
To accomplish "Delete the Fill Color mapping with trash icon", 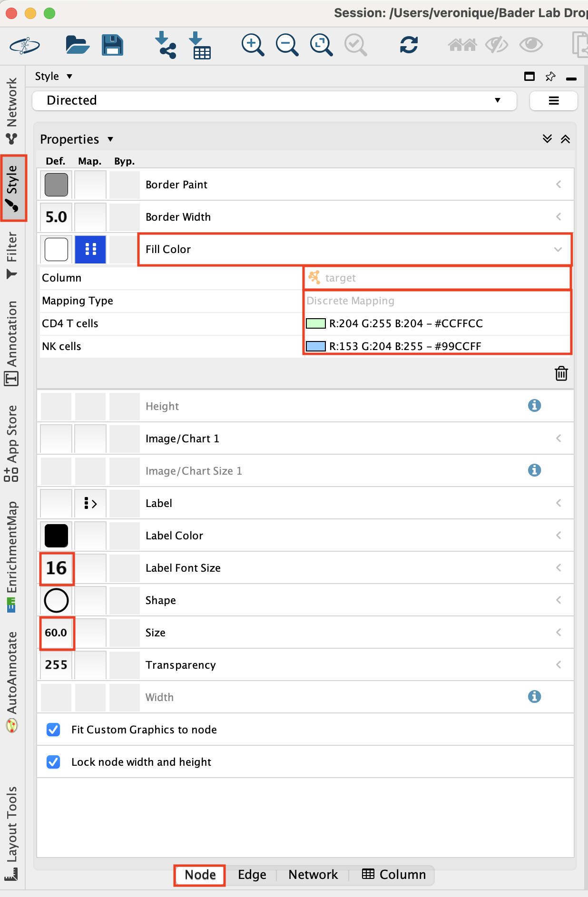I will coord(561,373).
